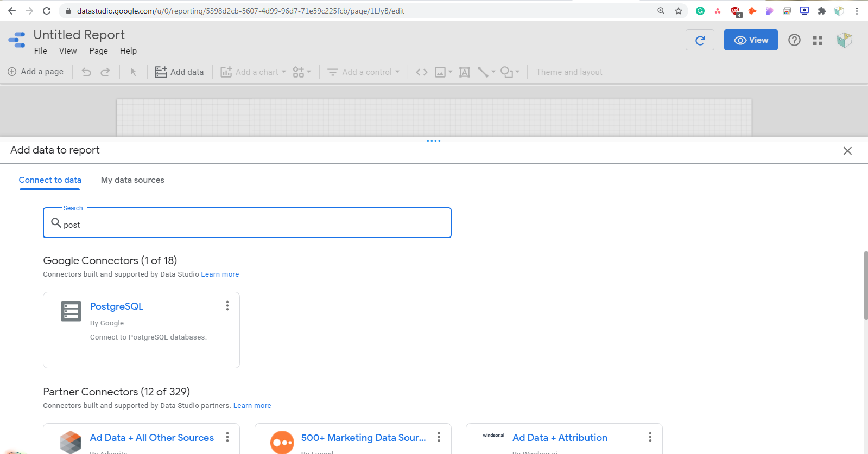The image size is (868, 454).
Task: Click the browser back arrow
Action: click(12, 11)
